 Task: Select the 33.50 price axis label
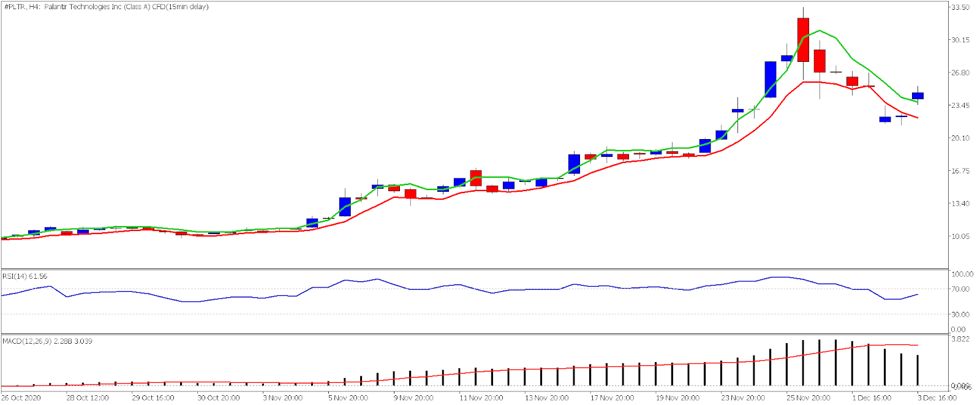[959, 7]
